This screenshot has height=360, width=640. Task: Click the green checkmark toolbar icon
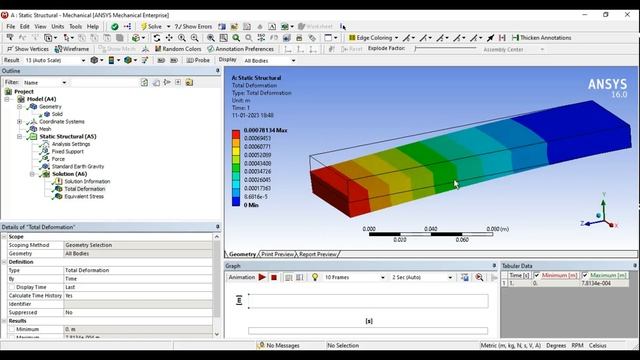coord(115,27)
